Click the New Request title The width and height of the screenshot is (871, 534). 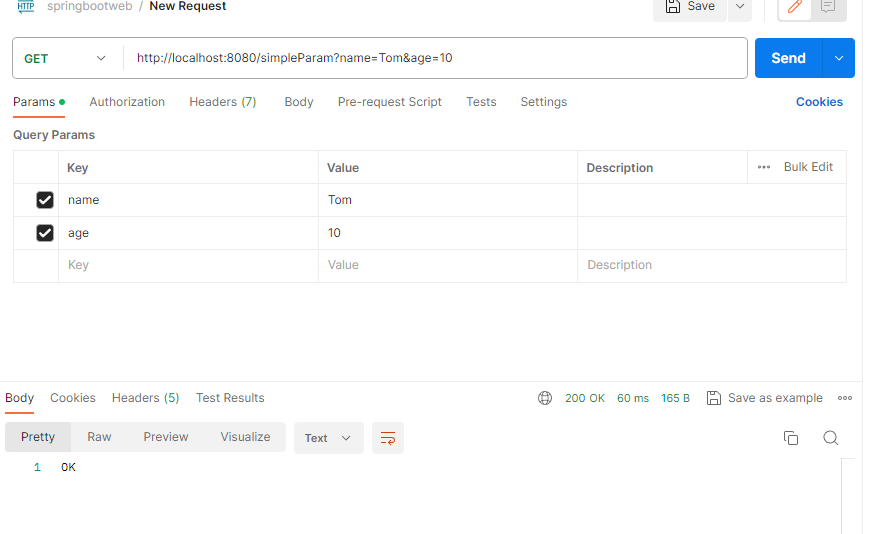(x=188, y=7)
